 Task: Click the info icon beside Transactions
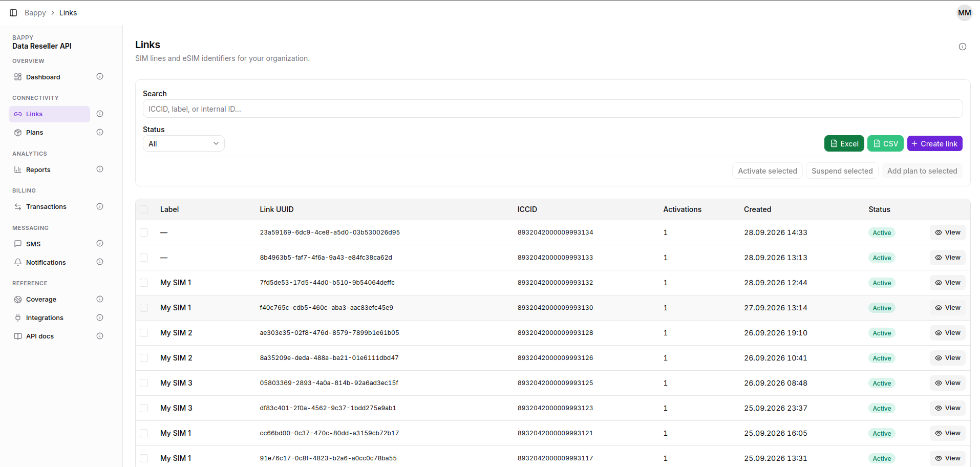[x=100, y=206]
